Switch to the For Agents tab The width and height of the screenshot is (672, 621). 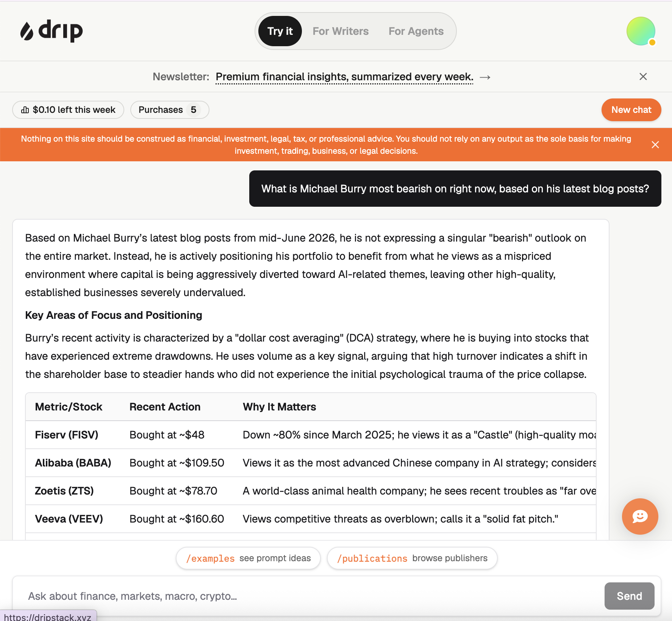[x=416, y=31]
